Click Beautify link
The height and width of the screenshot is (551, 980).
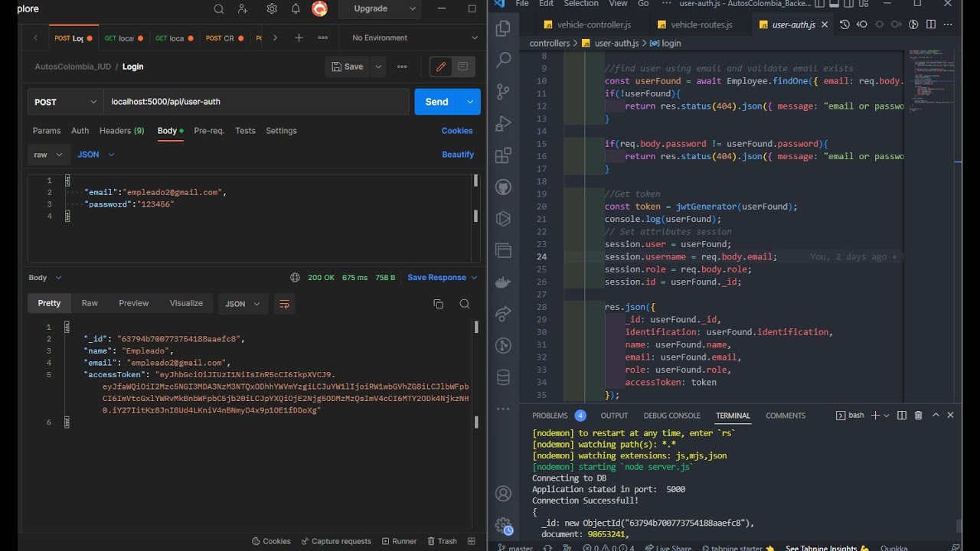[458, 155]
